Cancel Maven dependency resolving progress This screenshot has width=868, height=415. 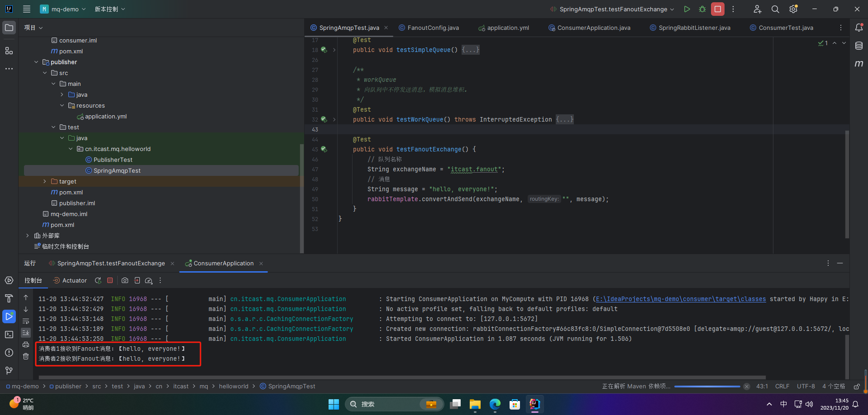pos(747,387)
